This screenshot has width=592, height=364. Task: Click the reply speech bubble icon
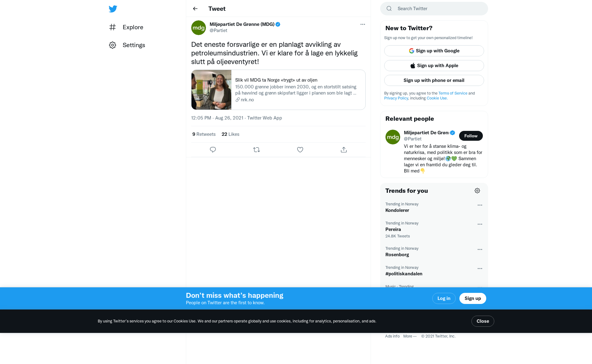(213, 150)
